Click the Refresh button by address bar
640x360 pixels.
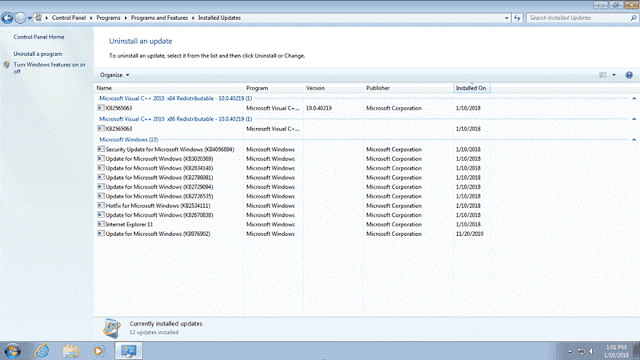coord(517,18)
